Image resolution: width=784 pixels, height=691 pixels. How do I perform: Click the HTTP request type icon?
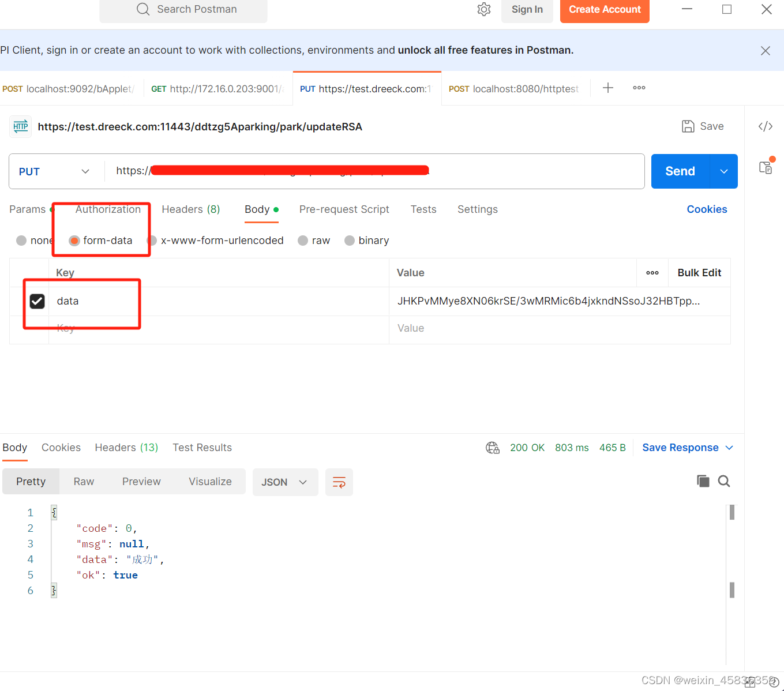click(21, 126)
